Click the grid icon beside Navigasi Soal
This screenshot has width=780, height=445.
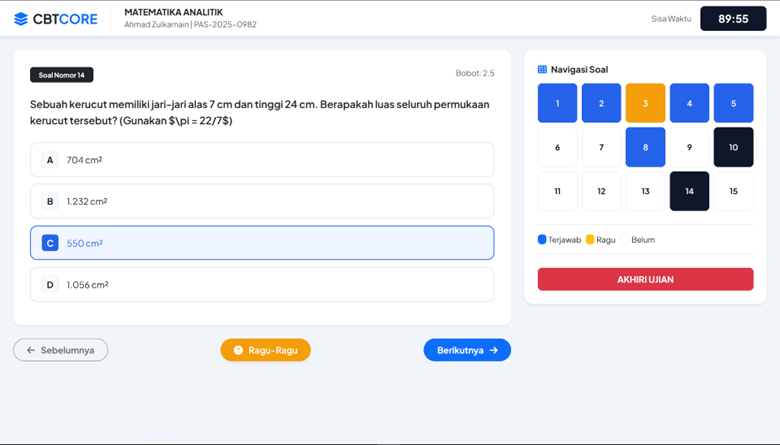tap(542, 70)
